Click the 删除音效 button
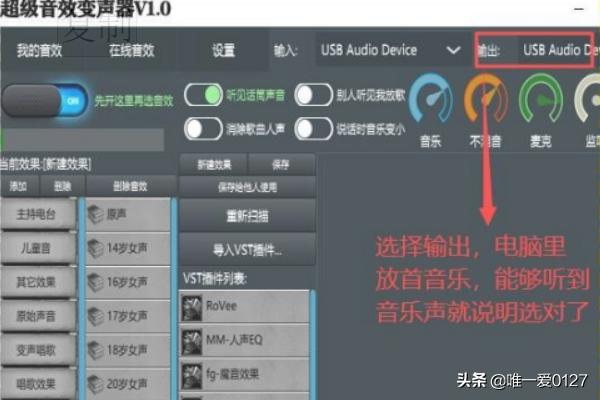Image resolution: width=600 pixels, height=400 pixels. tap(130, 186)
